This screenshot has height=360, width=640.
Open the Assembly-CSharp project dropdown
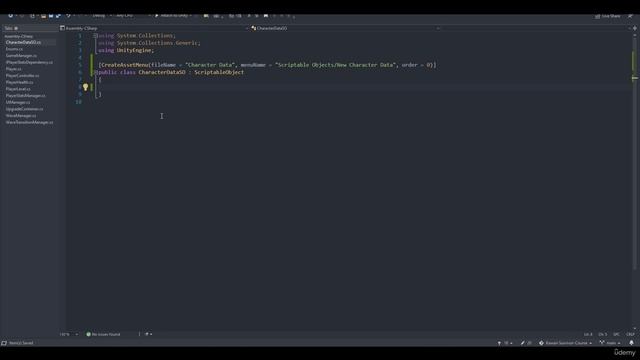(x=154, y=28)
